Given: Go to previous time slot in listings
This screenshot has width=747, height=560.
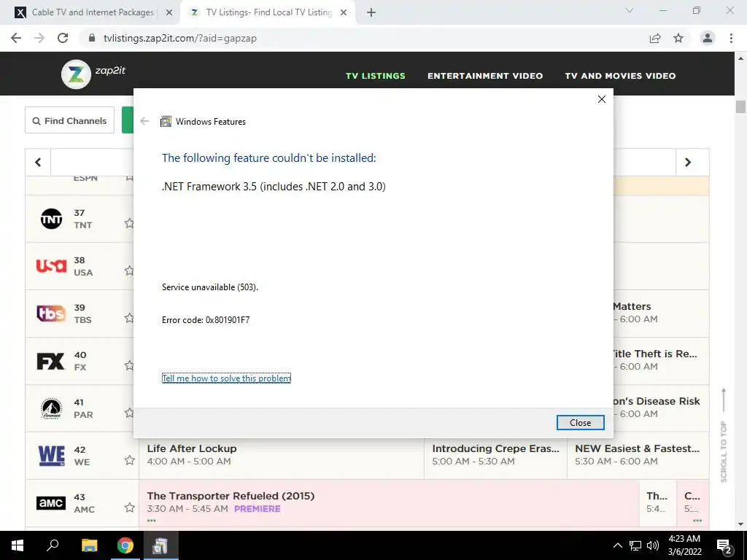Looking at the screenshot, I should point(38,163).
